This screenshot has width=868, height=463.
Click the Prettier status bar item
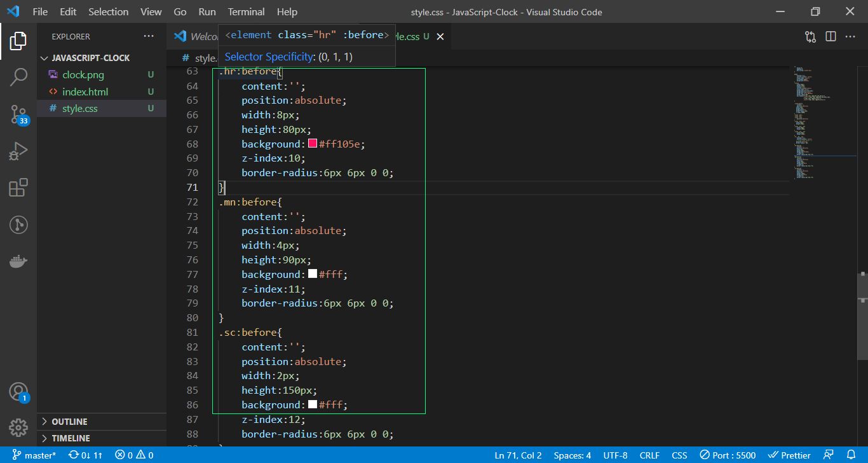789,455
